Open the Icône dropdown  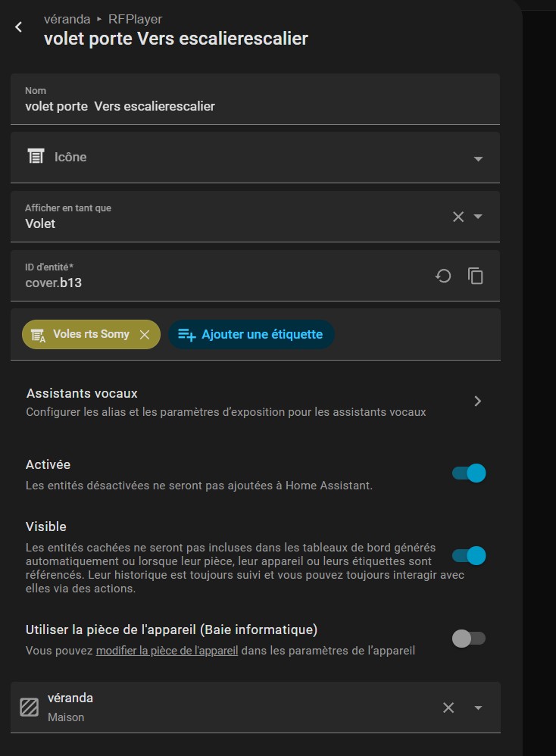[478, 158]
